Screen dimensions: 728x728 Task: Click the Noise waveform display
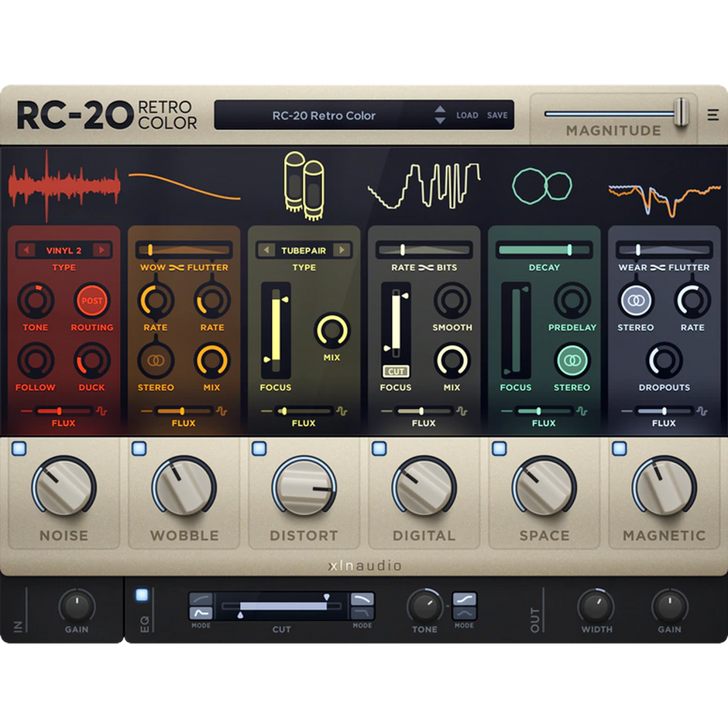click(64, 186)
